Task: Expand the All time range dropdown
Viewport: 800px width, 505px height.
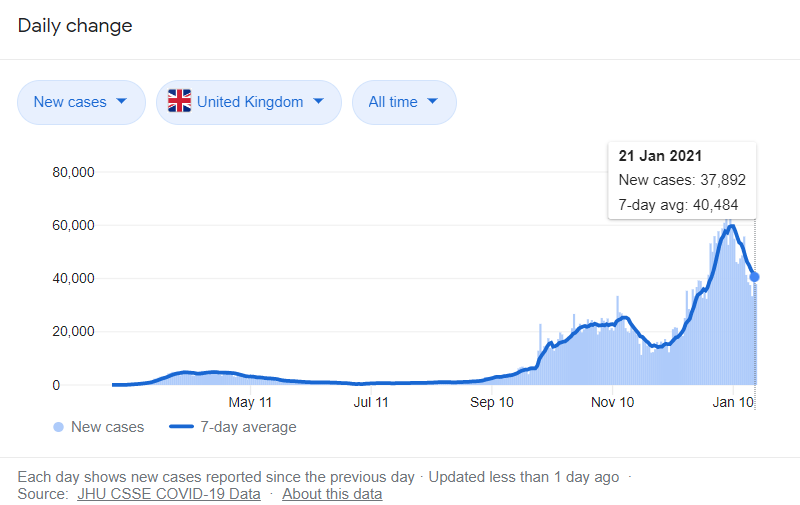Action: click(x=403, y=102)
